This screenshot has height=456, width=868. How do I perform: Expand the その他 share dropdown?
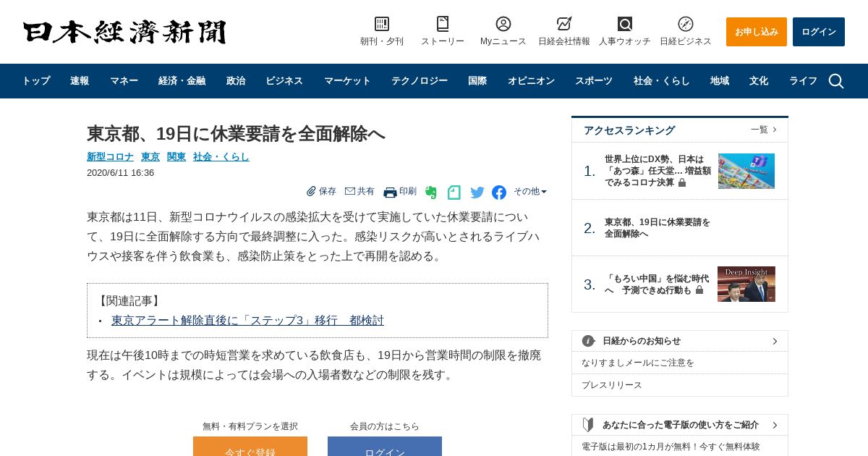530,192
